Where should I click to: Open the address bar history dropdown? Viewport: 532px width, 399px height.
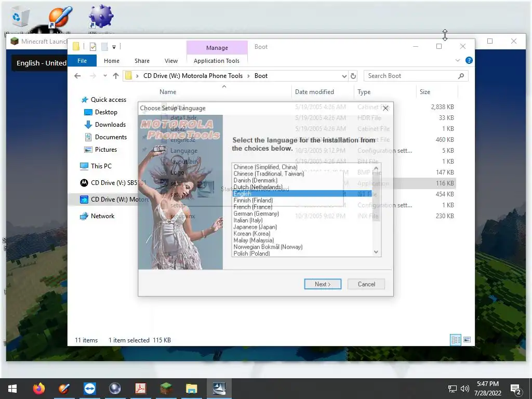click(344, 76)
